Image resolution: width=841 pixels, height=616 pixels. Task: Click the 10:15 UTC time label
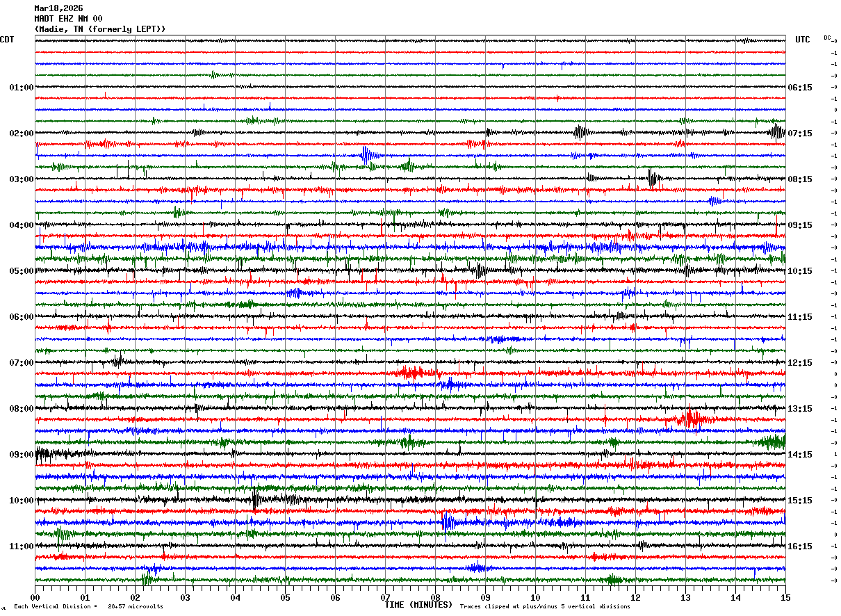pyautogui.click(x=801, y=271)
